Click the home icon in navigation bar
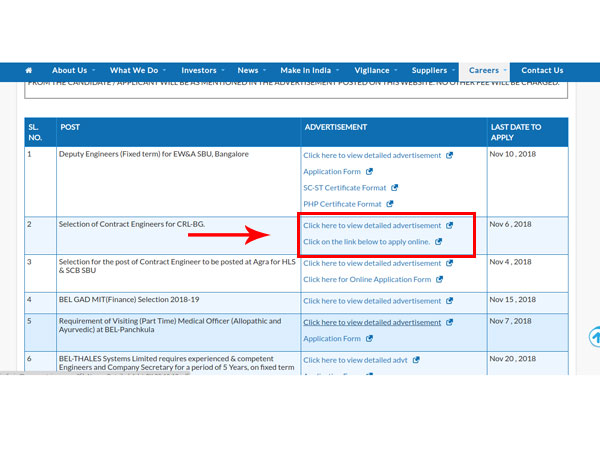The width and height of the screenshot is (600, 450). tap(29, 70)
